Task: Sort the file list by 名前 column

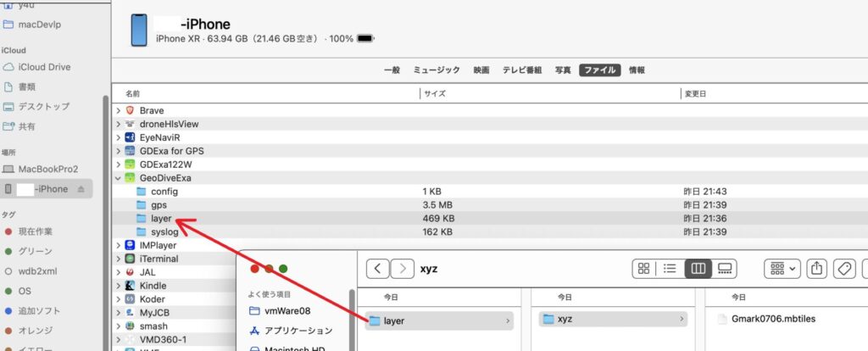Action: [133, 93]
